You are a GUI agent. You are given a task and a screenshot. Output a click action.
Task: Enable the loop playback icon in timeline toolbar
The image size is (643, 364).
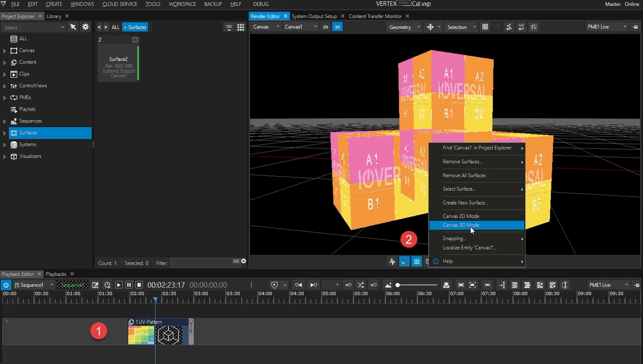(108, 285)
